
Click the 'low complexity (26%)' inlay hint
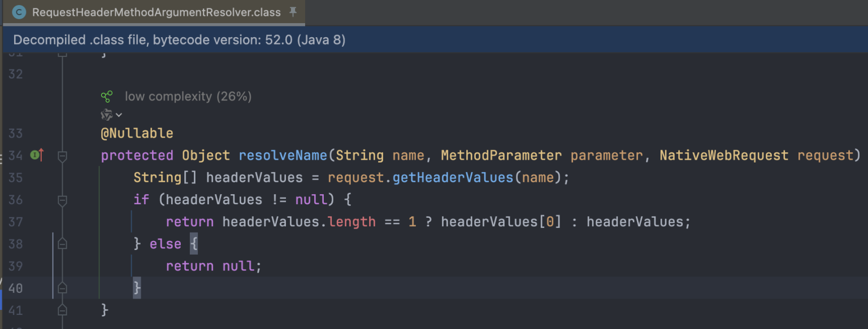188,96
